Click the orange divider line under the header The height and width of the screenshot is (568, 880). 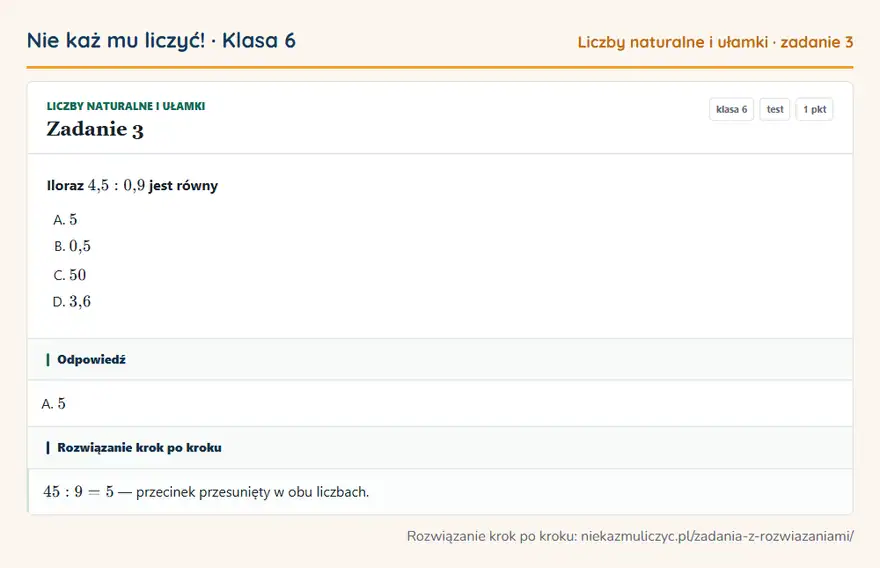click(440, 67)
